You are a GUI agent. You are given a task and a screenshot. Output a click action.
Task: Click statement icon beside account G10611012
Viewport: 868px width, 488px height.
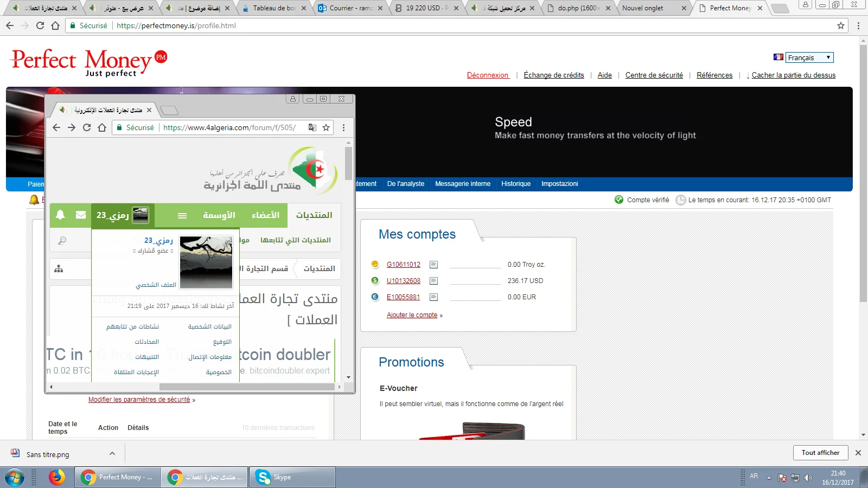point(433,265)
